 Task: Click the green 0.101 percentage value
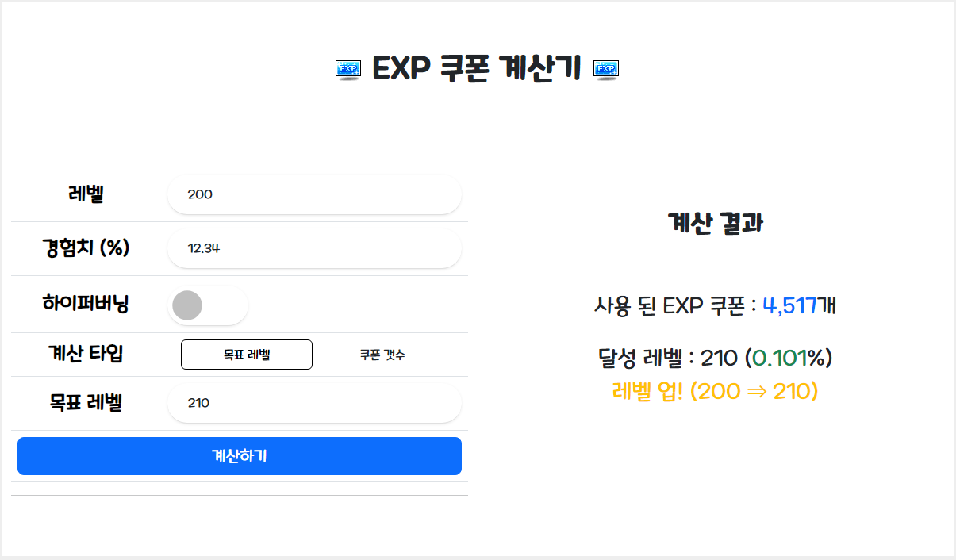(780, 358)
